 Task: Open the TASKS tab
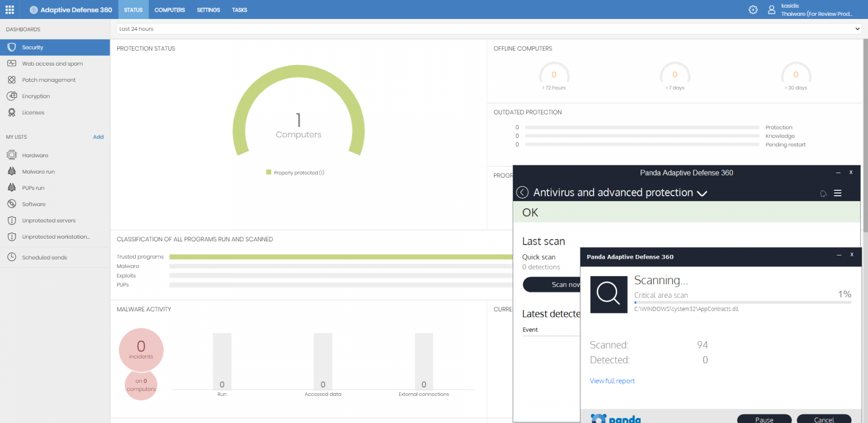click(239, 10)
